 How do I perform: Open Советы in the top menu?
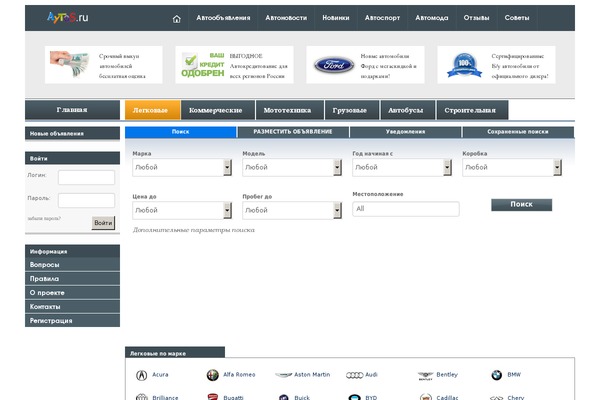pos(517,18)
